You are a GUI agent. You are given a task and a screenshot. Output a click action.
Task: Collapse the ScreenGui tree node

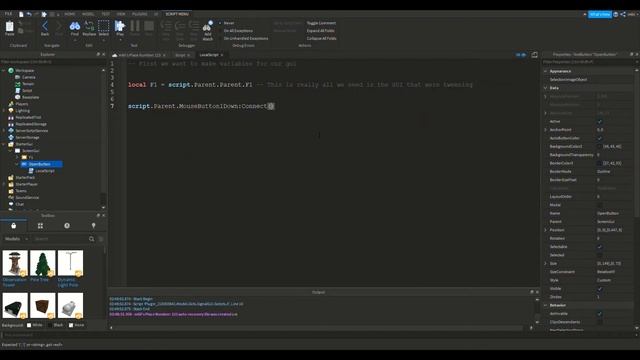(x=11, y=151)
